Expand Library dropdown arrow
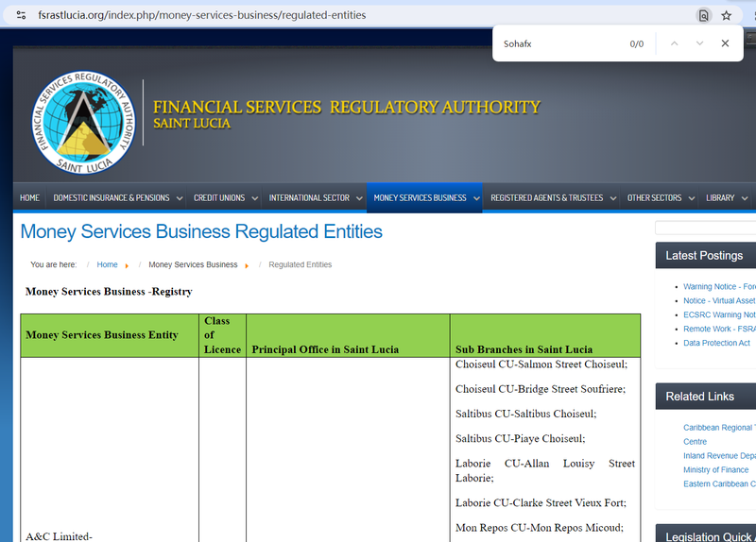 pos(745,198)
